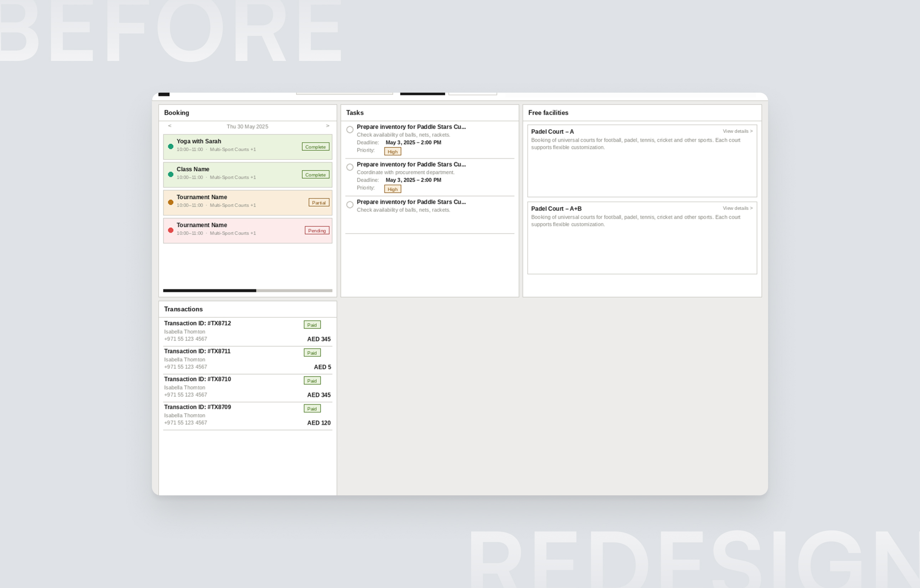The image size is (920, 588).
Task: Select the 'Coordinate with procurement department.' description
Action: point(406,172)
